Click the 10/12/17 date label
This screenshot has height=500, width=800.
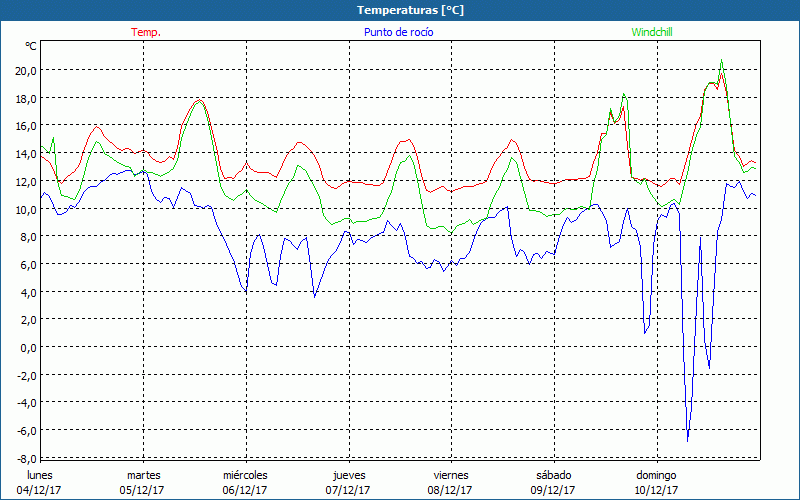(657, 490)
